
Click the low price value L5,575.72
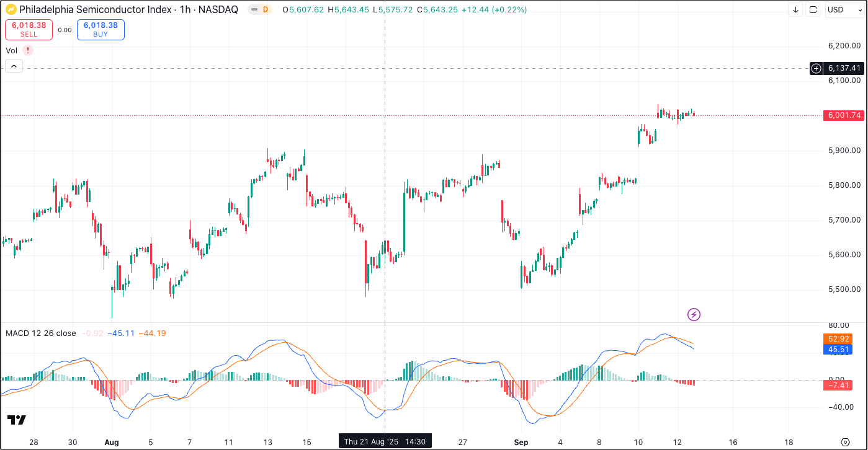pyautogui.click(x=393, y=10)
